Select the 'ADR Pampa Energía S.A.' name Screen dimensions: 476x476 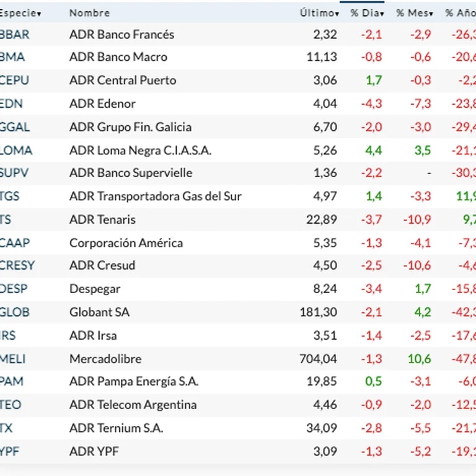click(x=134, y=382)
